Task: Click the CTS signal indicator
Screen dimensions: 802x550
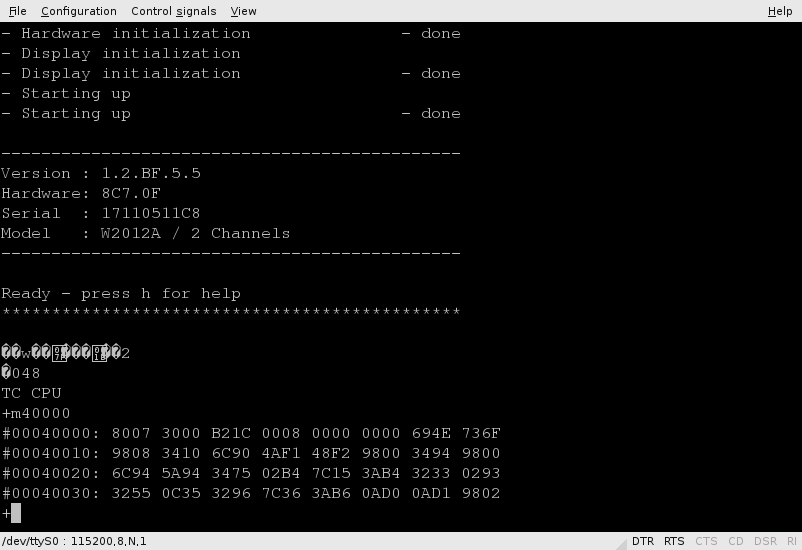Action: (706, 541)
